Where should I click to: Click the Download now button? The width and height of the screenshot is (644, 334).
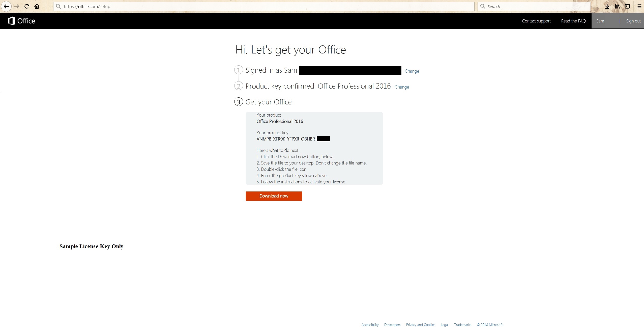point(274,196)
